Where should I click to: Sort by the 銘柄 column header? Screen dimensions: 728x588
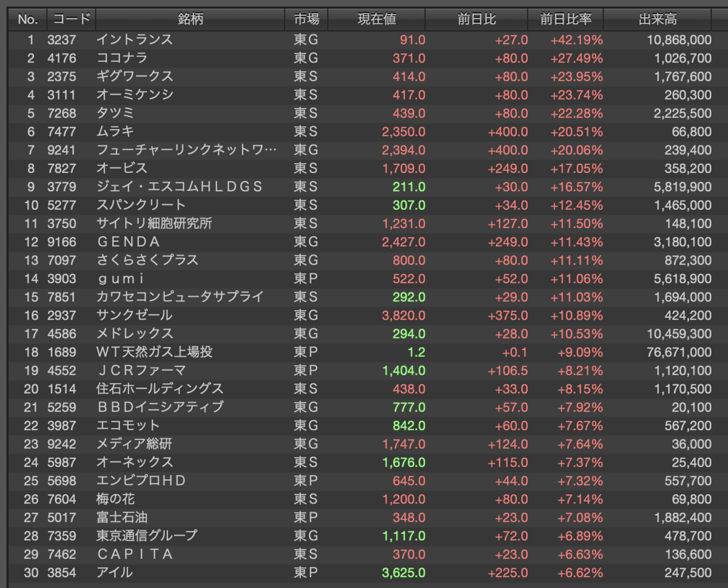(x=190, y=19)
